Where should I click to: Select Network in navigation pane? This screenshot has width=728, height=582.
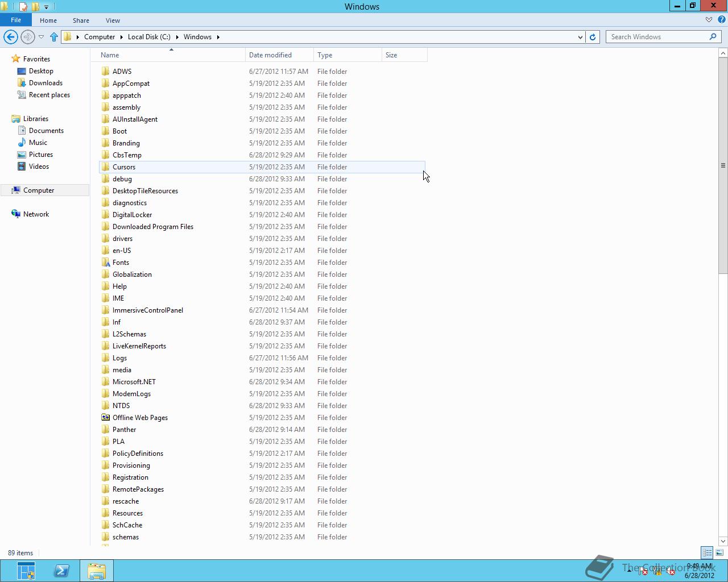coord(36,214)
